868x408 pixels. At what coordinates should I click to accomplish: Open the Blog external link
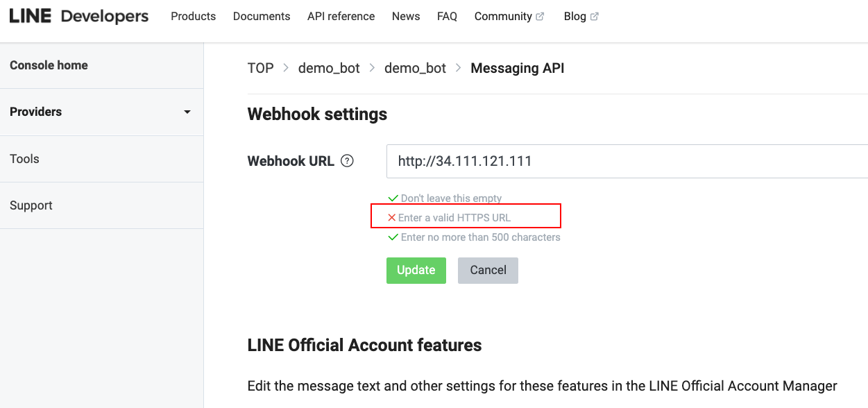click(x=581, y=16)
